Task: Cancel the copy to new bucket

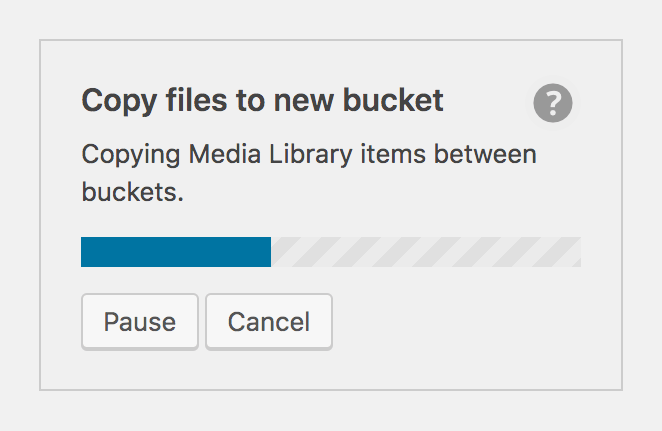Action: [x=269, y=322]
